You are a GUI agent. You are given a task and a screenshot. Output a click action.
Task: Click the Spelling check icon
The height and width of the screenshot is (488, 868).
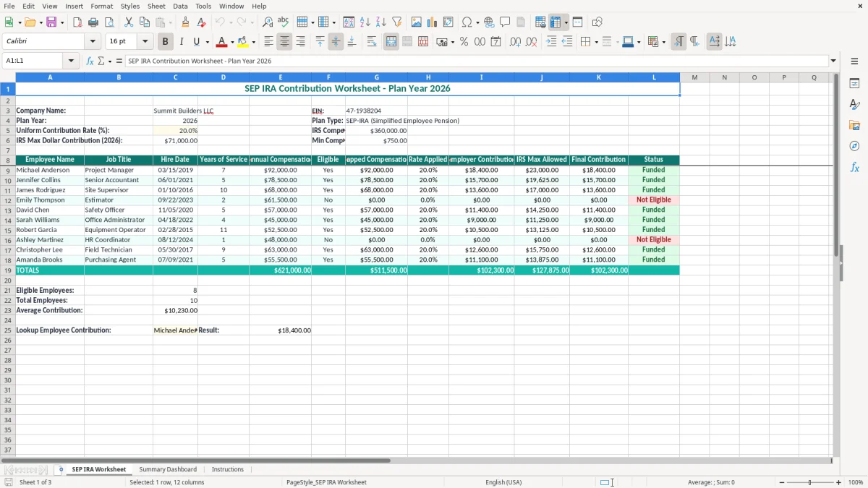click(x=284, y=22)
